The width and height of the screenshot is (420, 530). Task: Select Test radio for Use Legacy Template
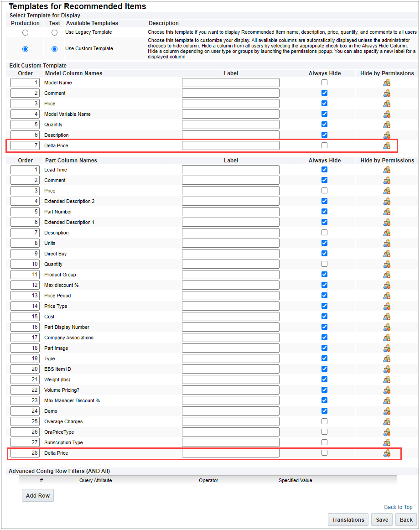click(x=54, y=32)
